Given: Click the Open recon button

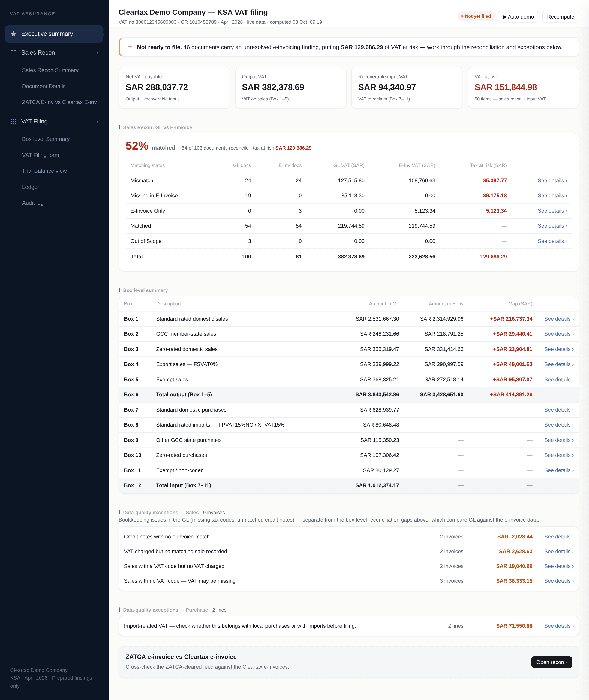Looking at the screenshot, I should tap(551, 662).
